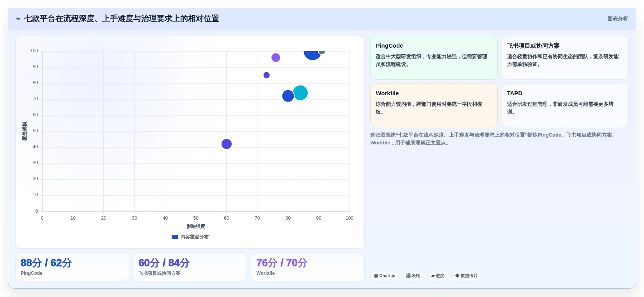Click the 内容重点分布 legend label
Viewport: 644px width, 297px height.
[194, 237]
